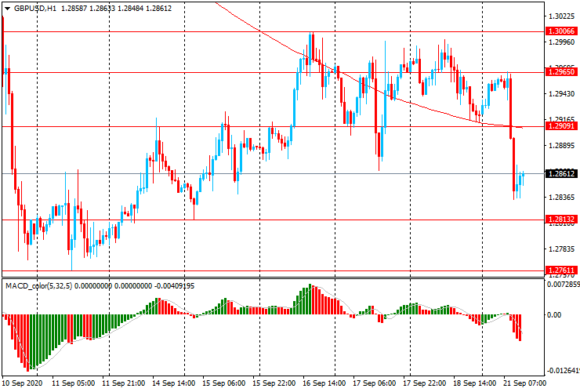This screenshot has height=392, width=580.
Task: Click the 15 Sep 22:00 time label
Action: pos(274,383)
